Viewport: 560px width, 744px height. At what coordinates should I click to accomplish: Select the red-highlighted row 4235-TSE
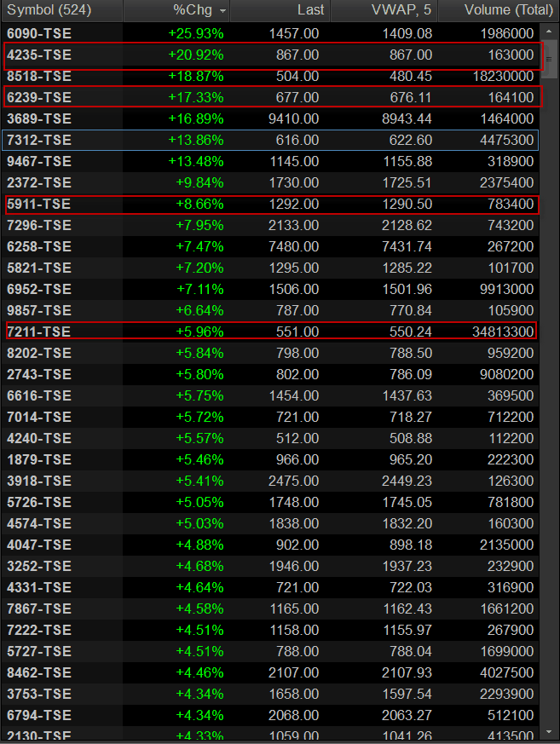pos(38,55)
